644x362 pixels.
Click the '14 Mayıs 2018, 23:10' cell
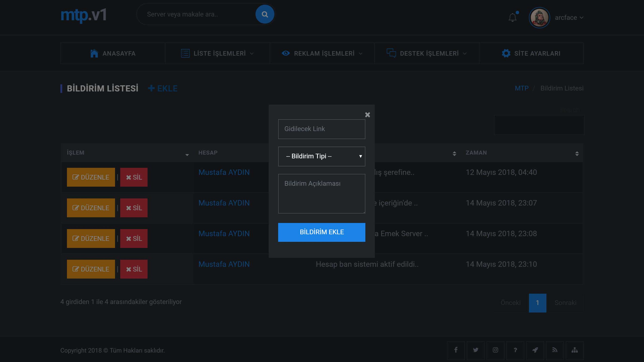[x=501, y=264]
